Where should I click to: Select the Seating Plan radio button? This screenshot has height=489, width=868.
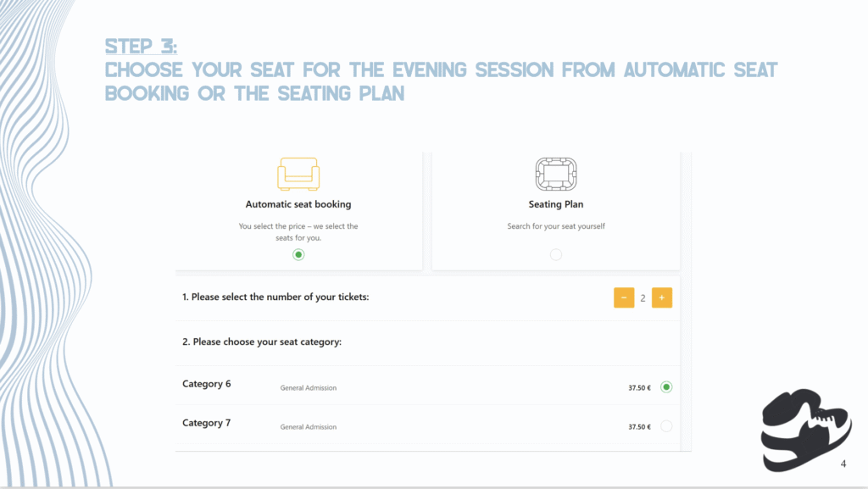pyautogui.click(x=556, y=254)
